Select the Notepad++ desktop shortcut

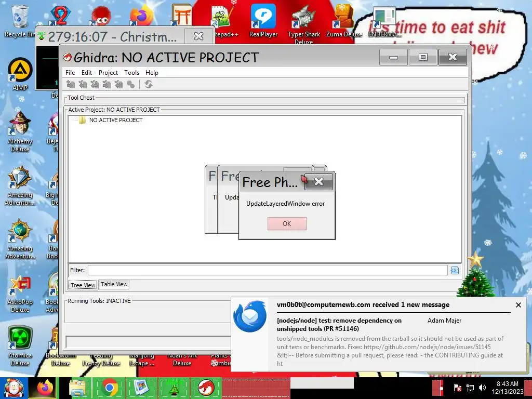[222, 20]
